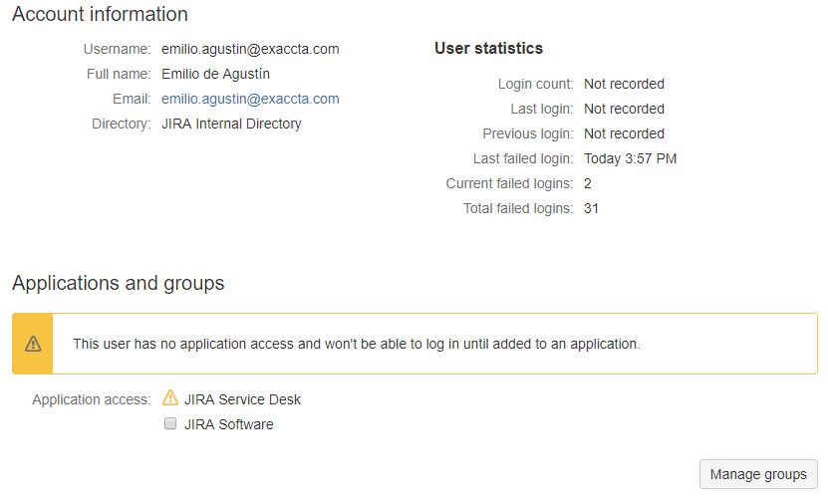The image size is (828, 504).
Task: Enable the JIRA Software checkbox
Action: tap(170, 423)
